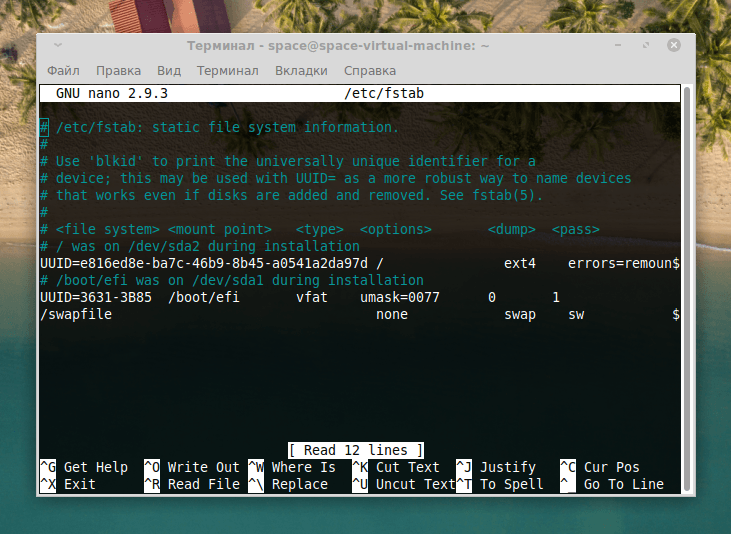Click the ^X Exit shortcut

coord(68,484)
